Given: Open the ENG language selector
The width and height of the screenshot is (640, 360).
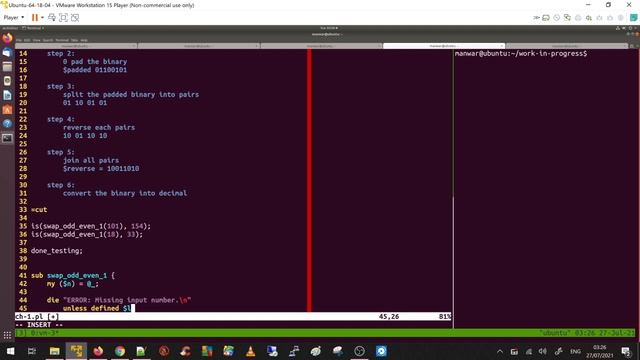Looking at the screenshot, I should 575,351.
